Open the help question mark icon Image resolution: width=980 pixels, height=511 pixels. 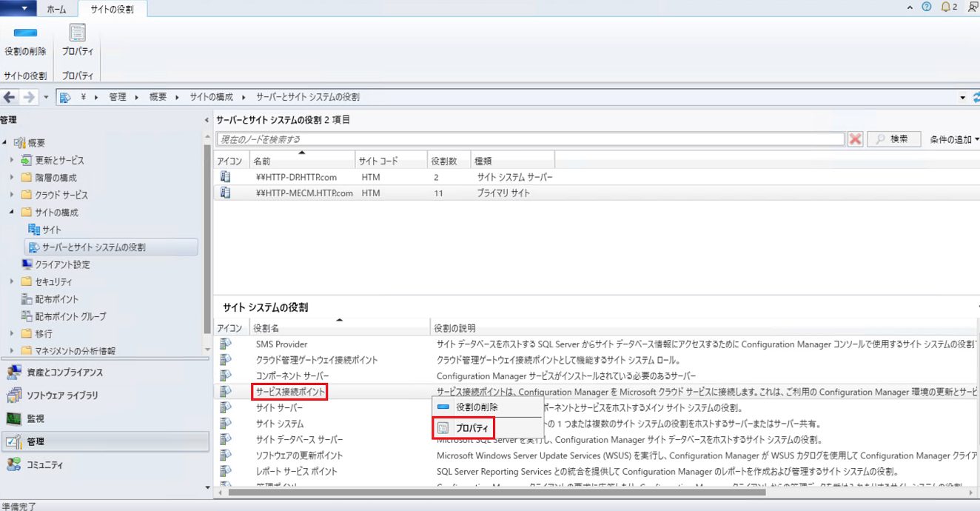click(927, 7)
